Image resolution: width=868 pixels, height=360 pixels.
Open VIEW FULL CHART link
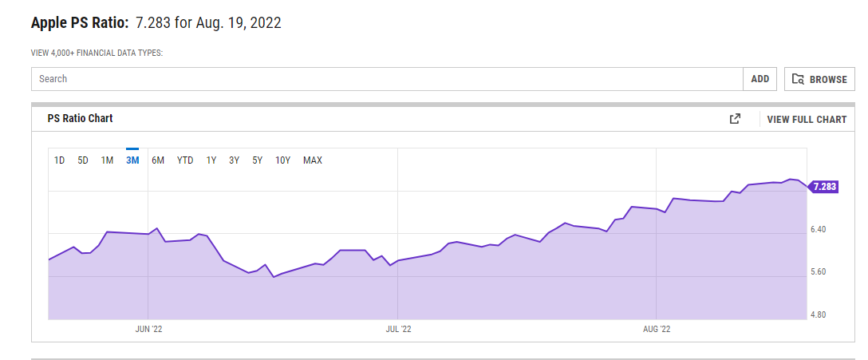coord(807,119)
